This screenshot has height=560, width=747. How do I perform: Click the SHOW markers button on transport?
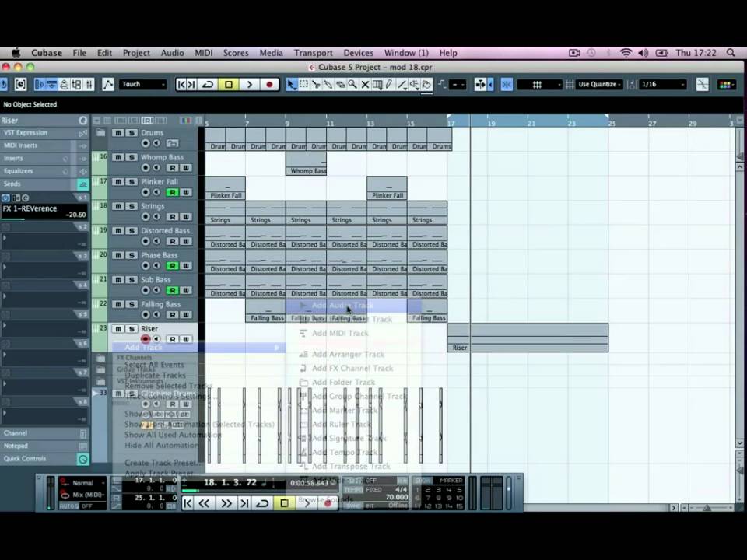pyautogui.click(x=423, y=481)
